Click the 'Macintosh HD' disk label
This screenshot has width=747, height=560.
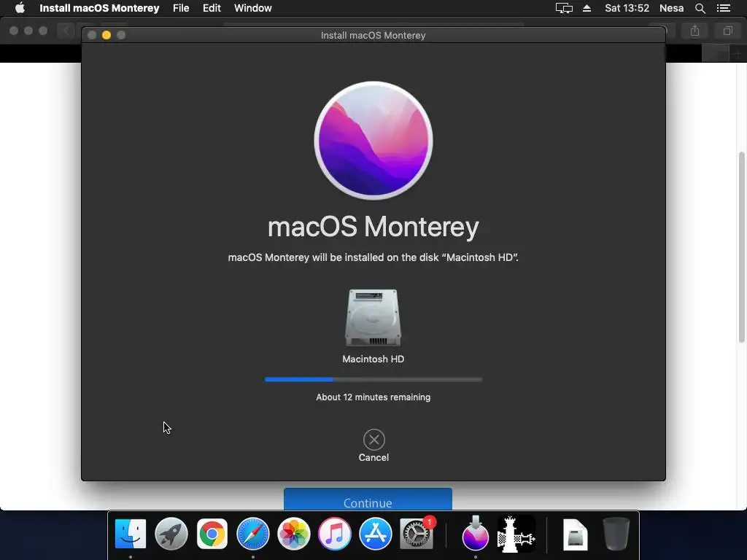[x=373, y=359]
